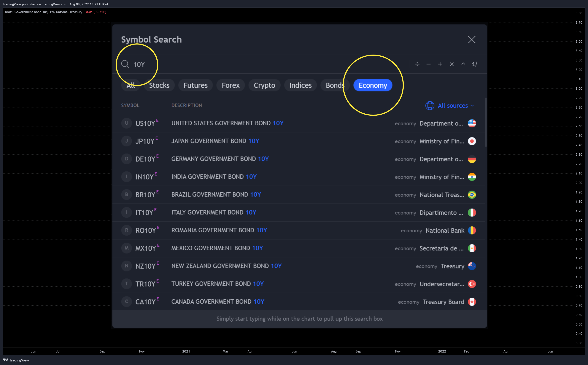Click the D letter badge for DE10Y
Screen dimensions: 588x365
[x=126, y=159]
